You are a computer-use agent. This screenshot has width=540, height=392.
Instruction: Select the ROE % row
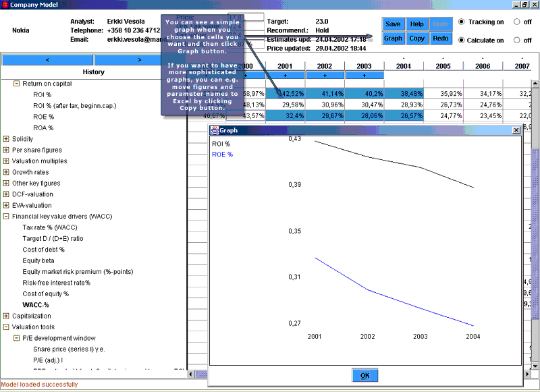tap(43, 117)
